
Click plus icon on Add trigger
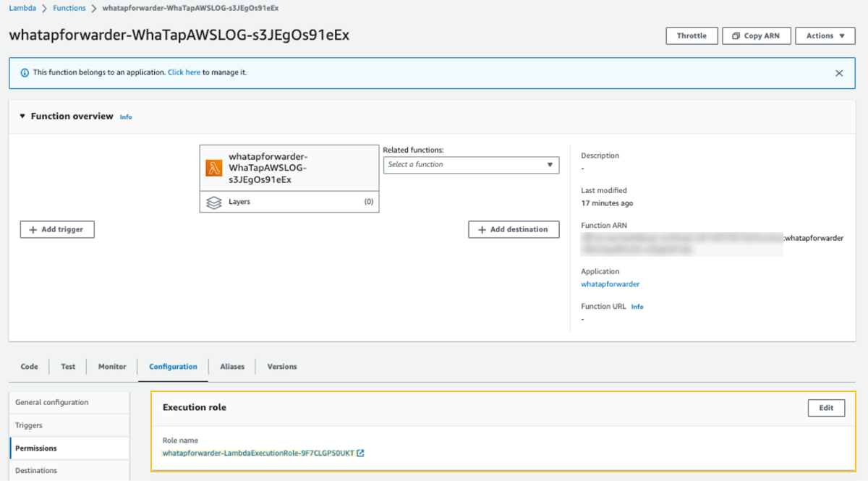point(33,229)
